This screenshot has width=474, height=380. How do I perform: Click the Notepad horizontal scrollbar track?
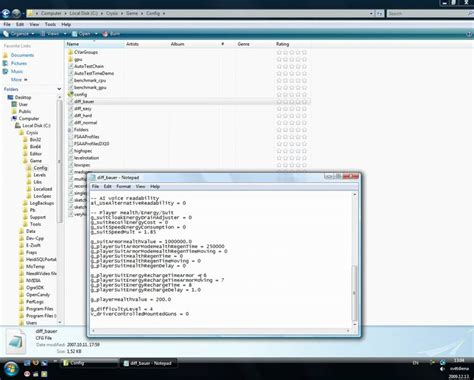pos(221,331)
